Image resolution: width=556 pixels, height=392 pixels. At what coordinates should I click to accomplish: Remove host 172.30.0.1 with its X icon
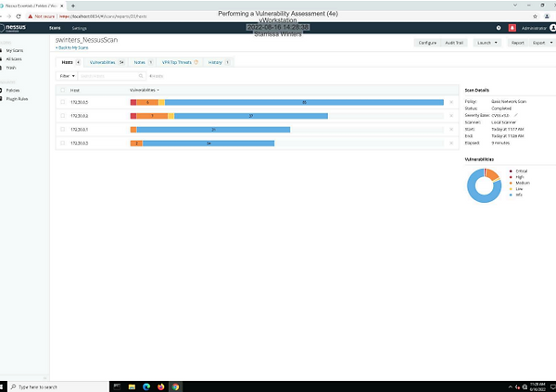point(451,130)
